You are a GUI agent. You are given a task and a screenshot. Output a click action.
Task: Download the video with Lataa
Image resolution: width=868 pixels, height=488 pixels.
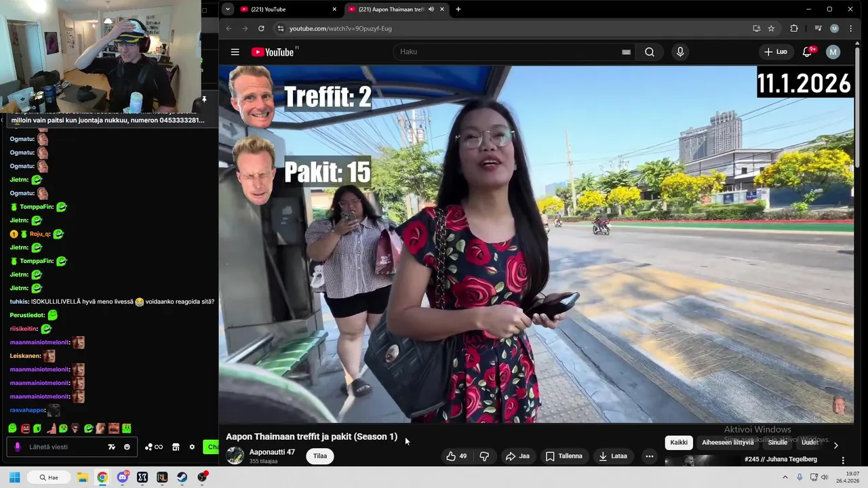(x=612, y=456)
